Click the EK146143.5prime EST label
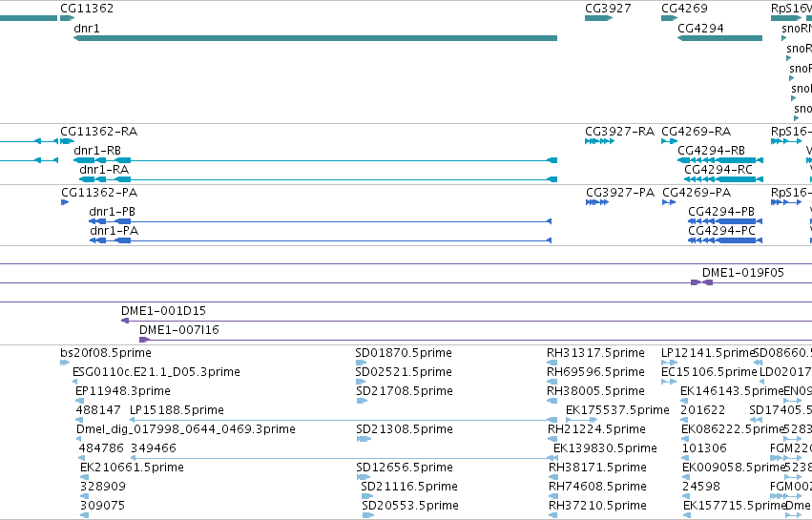This screenshot has height=520, width=812. (x=732, y=391)
